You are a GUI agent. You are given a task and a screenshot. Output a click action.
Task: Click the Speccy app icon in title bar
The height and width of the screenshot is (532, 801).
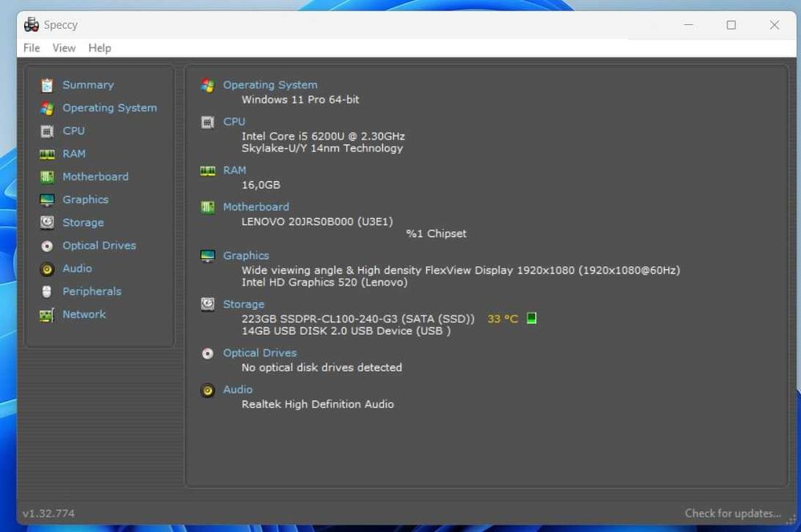(31, 25)
